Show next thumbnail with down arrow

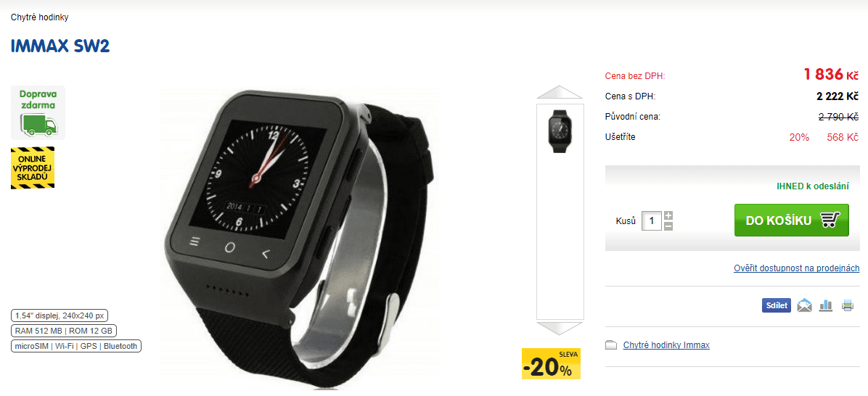560,329
